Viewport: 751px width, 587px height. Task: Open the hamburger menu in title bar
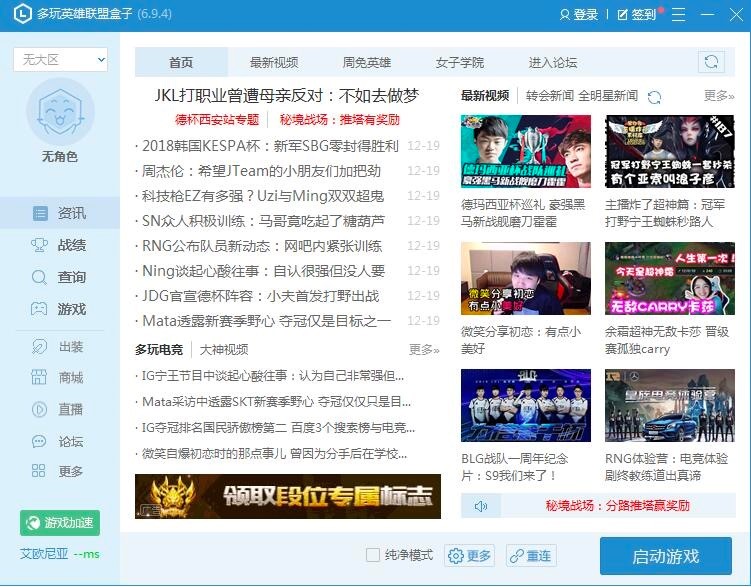[678, 14]
